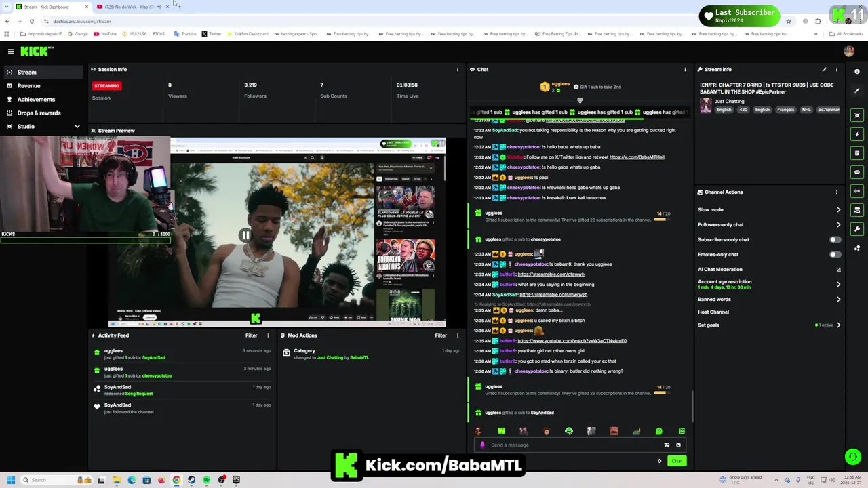Open Channel Actions three-dot options menu
The height and width of the screenshot is (488, 868).
(837, 192)
